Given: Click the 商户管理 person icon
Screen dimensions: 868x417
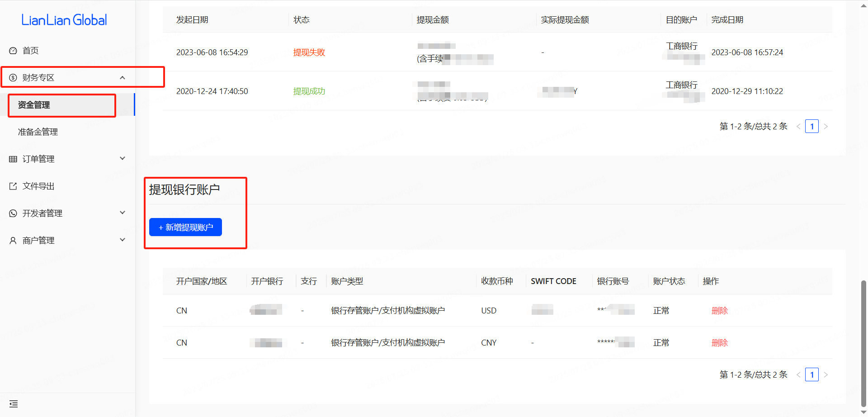Looking at the screenshot, I should click(x=13, y=241).
